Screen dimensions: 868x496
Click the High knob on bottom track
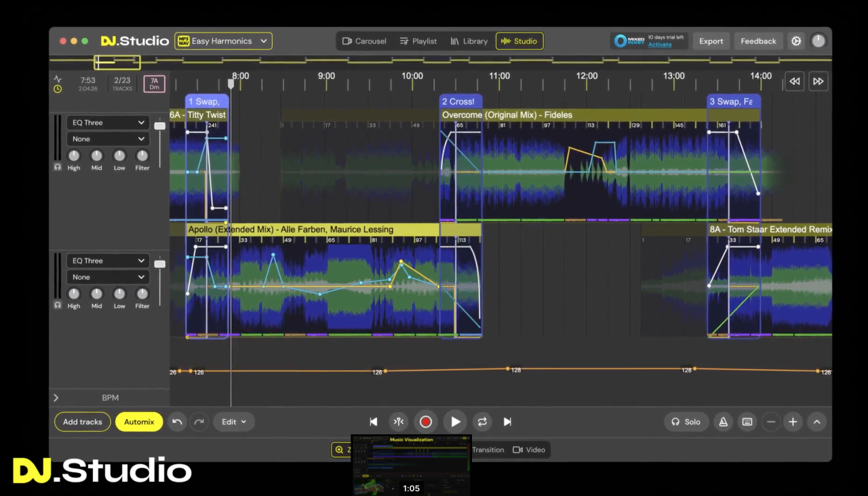click(x=74, y=294)
